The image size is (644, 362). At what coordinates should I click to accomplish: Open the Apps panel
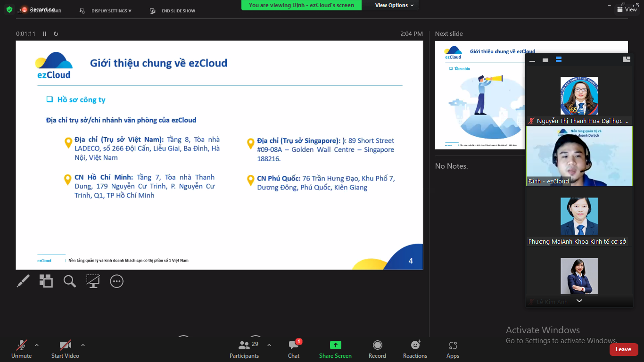(x=453, y=349)
